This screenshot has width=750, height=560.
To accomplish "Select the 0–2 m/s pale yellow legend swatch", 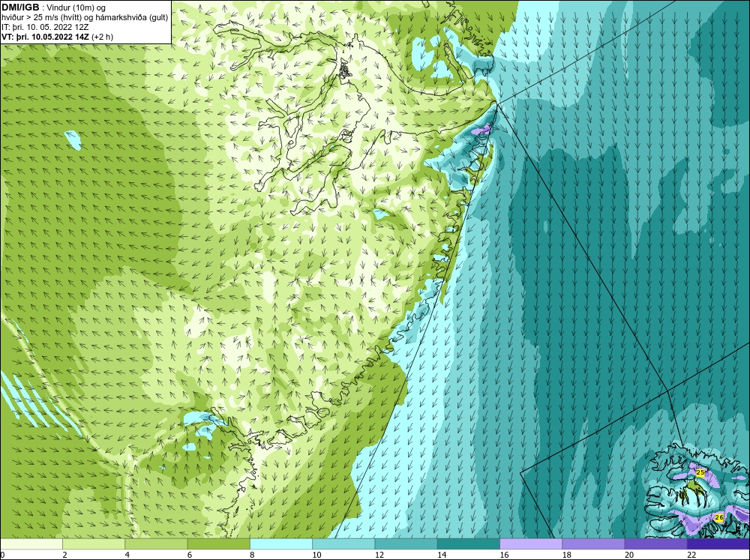I will [x=31, y=544].
